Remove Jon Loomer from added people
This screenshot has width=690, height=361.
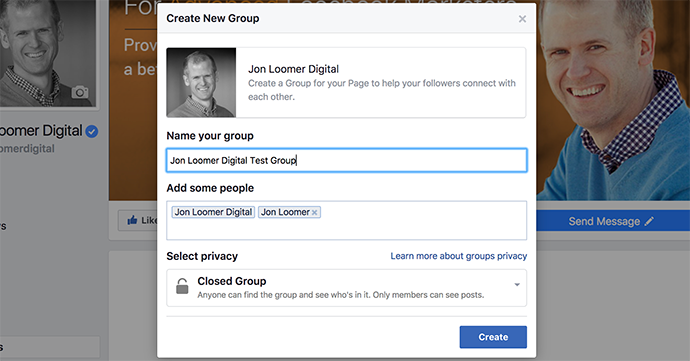click(x=314, y=212)
